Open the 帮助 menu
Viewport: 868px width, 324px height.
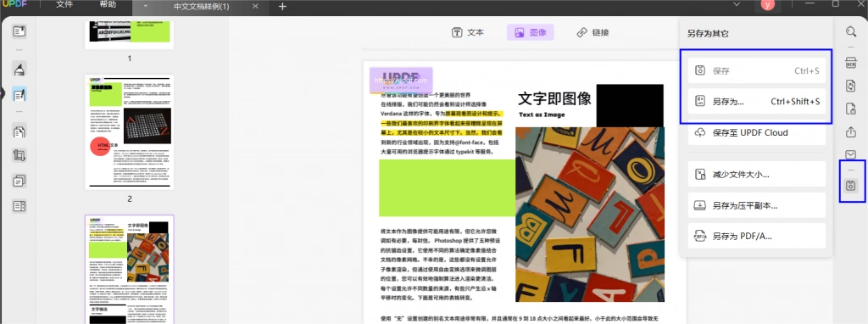click(108, 4)
